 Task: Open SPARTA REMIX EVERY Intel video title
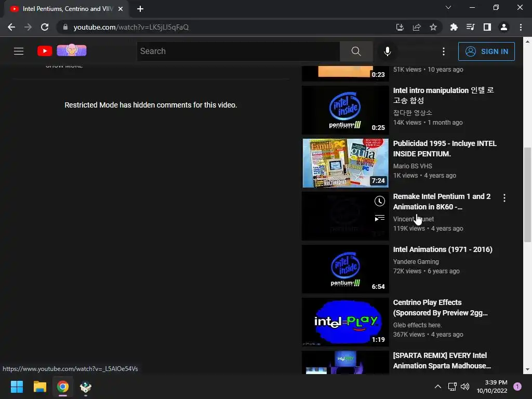[x=442, y=361]
